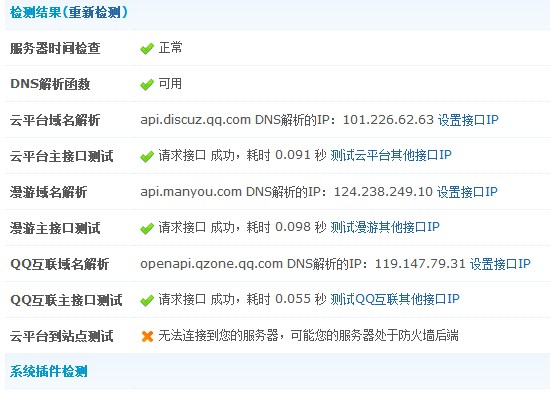Click green check icon beside 正常
The height and width of the screenshot is (397, 550).
click(x=147, y=48)
